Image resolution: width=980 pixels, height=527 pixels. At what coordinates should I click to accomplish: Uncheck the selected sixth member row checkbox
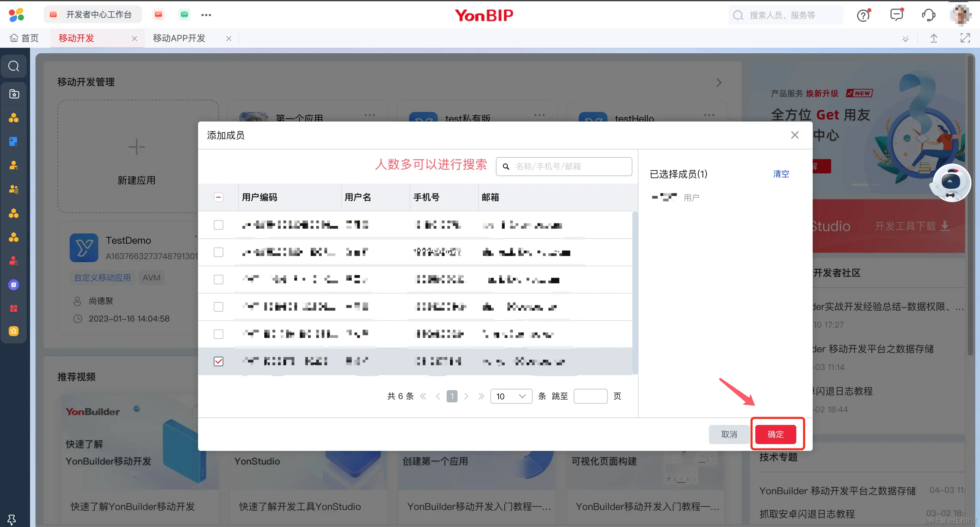pos(219,361)
